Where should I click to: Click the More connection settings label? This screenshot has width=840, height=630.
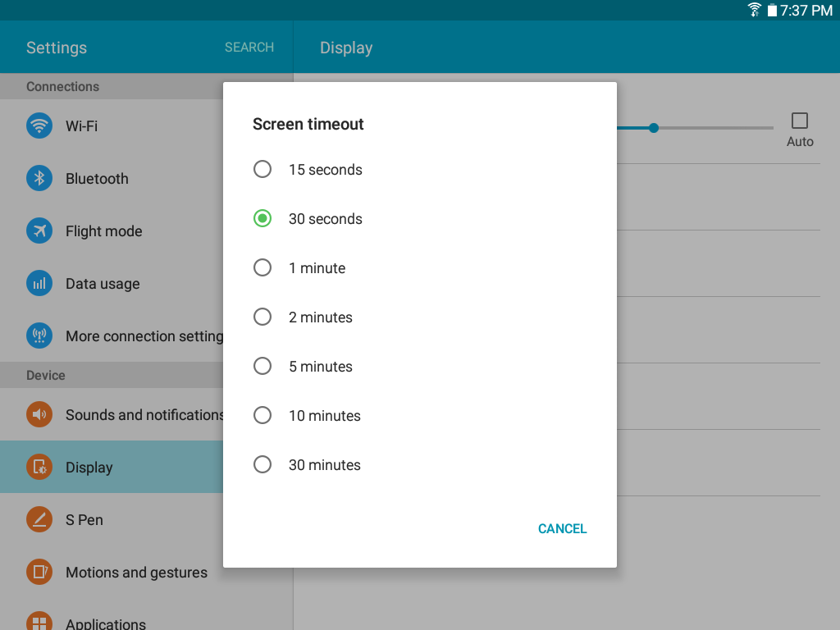click(144, 336)
